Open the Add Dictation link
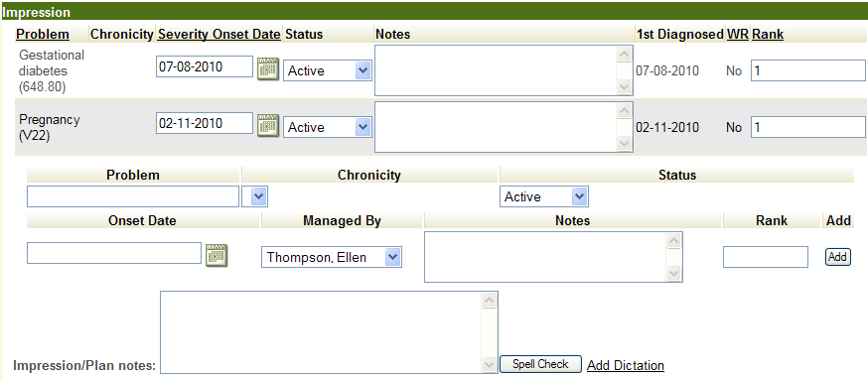Viewport: 868px width, 380px height. [626, 365]
